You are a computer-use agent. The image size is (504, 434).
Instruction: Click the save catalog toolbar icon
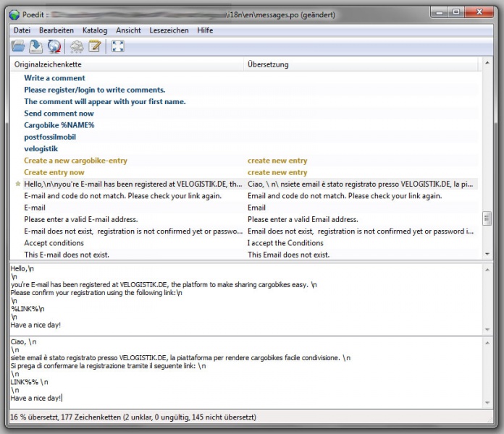click(x=36, y=47)
